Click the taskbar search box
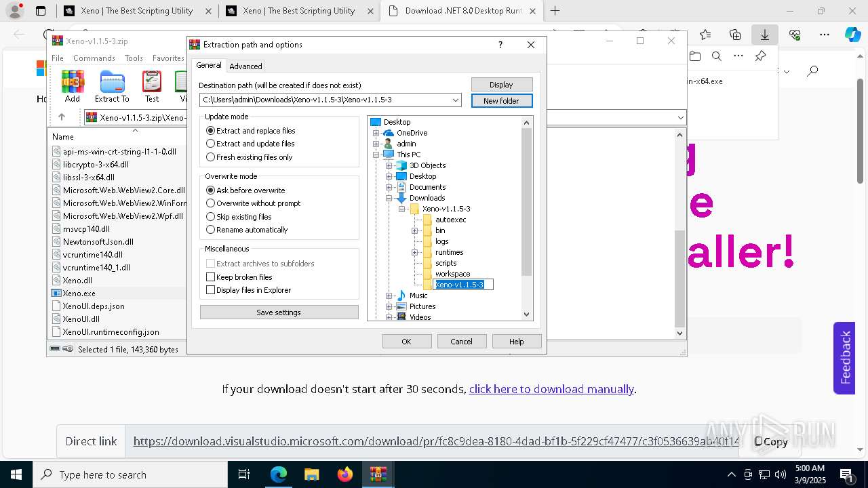The image size is (868, 488). tap(130, 474)
